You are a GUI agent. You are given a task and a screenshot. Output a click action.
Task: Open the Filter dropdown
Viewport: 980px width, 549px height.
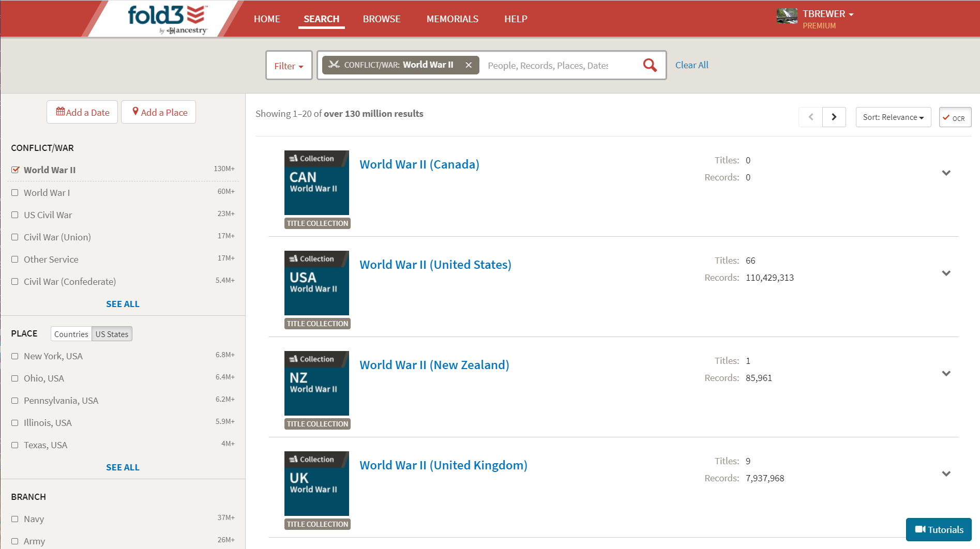[x=289, y=66]
